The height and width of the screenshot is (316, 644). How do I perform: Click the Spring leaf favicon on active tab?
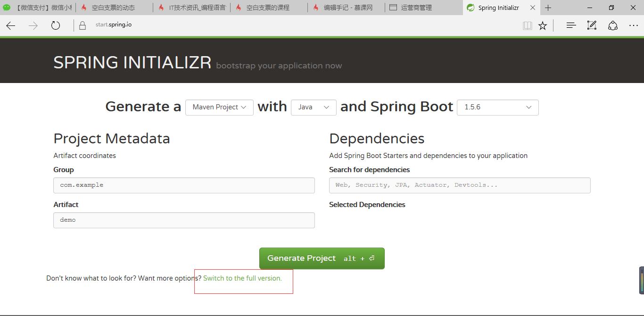(470, 8)
